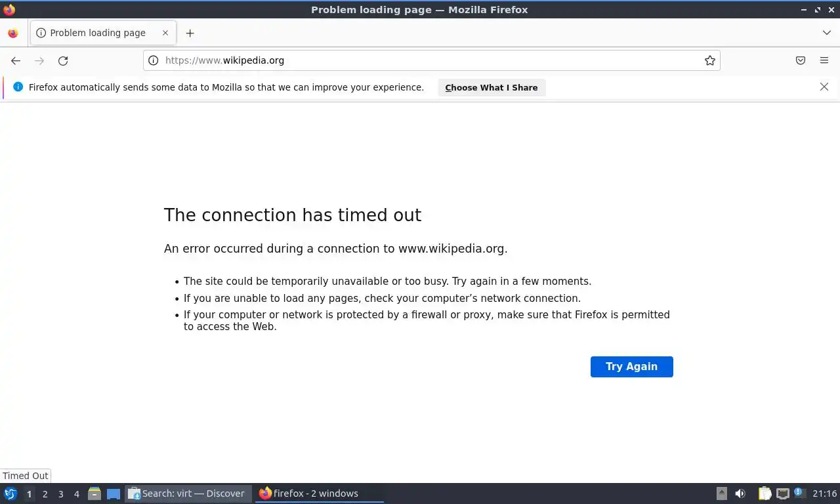The height and width of the screenshot is (504, 840).
Task: Click 'The site could be temporarily unavailable' bullet
Action: pyautogui.click(x=387, y=282)
